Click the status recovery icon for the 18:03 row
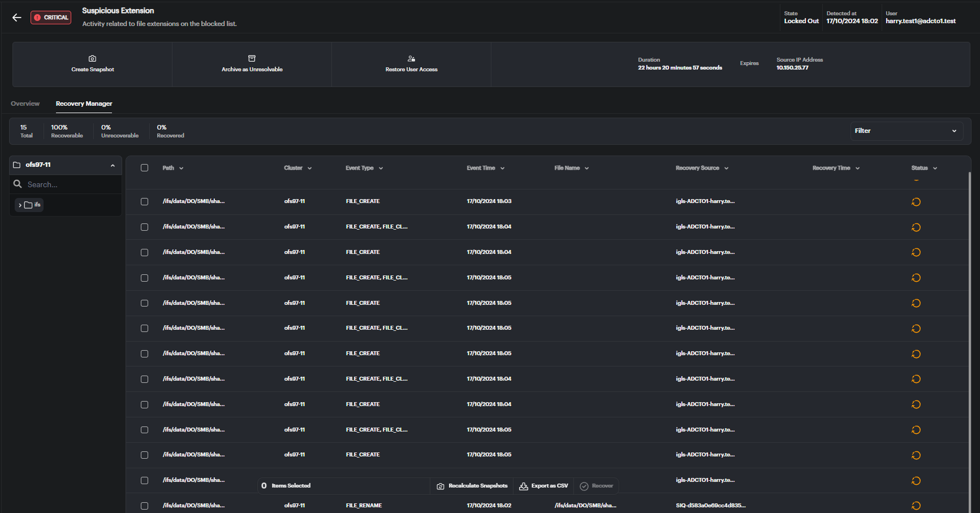Image resolution: width=980 pixels, height=513 pixels. 916,202
